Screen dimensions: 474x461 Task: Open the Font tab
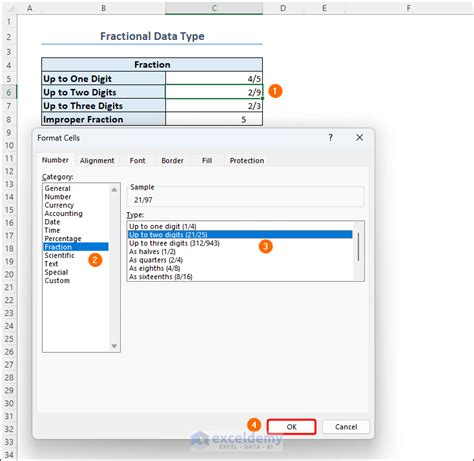(137, 160)
